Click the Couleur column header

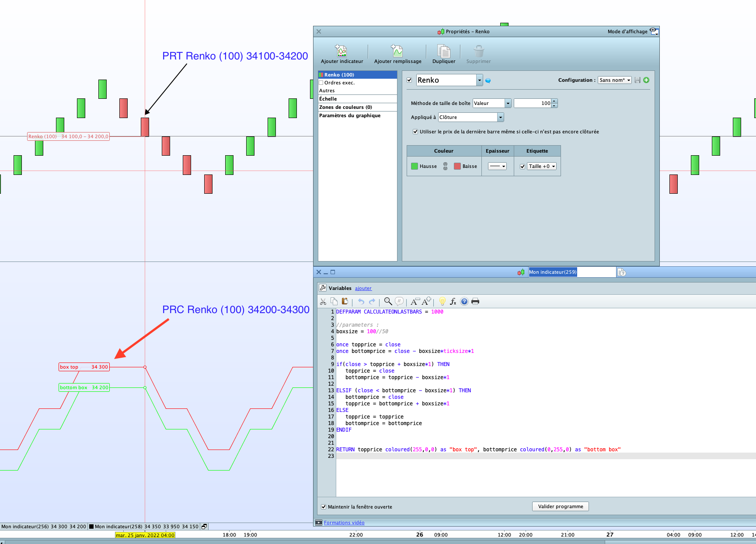(x=444, y=151)
